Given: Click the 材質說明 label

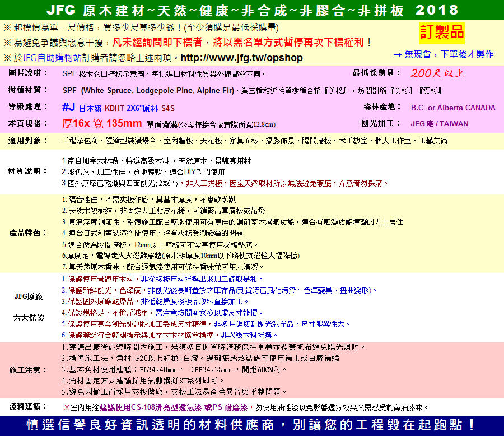Looking at the screenshot, I should click(28, 171).
